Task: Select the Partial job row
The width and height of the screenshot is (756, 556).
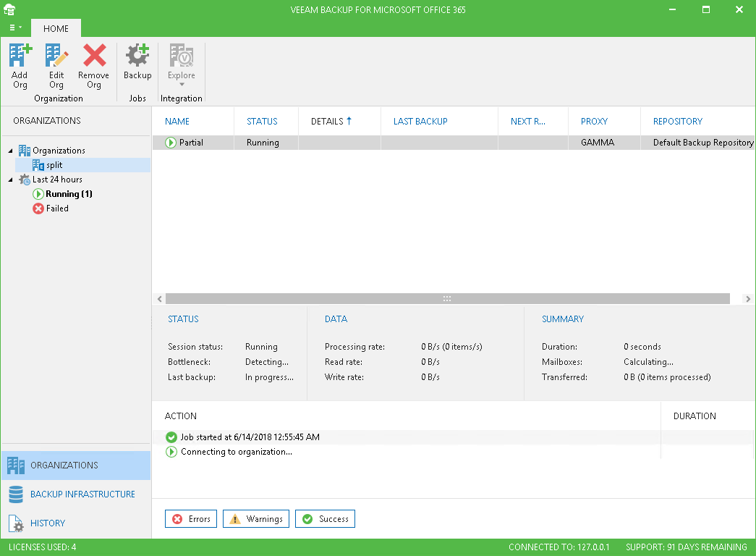Action: [x=453, y=143]
